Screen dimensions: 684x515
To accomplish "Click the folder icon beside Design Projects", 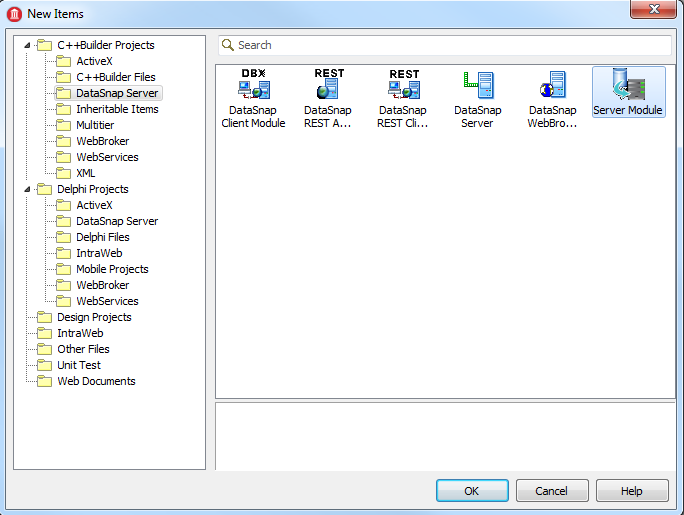I will [44, 317].
